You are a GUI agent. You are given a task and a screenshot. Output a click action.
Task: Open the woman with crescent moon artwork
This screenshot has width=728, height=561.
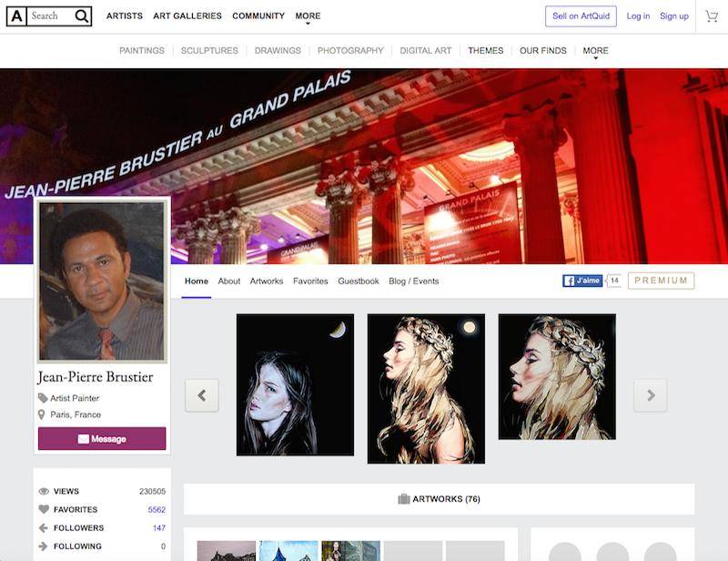tap(295, 384)
